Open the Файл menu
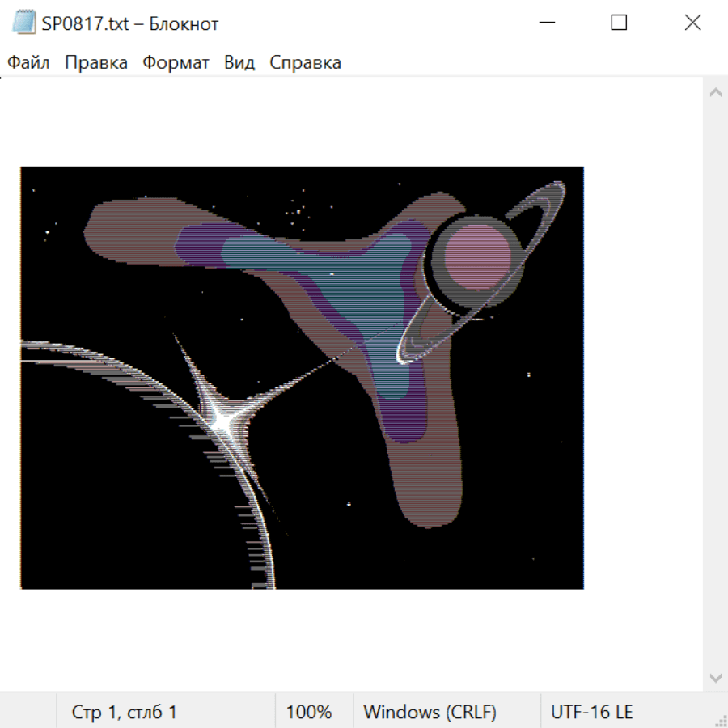 coord(29,63)
